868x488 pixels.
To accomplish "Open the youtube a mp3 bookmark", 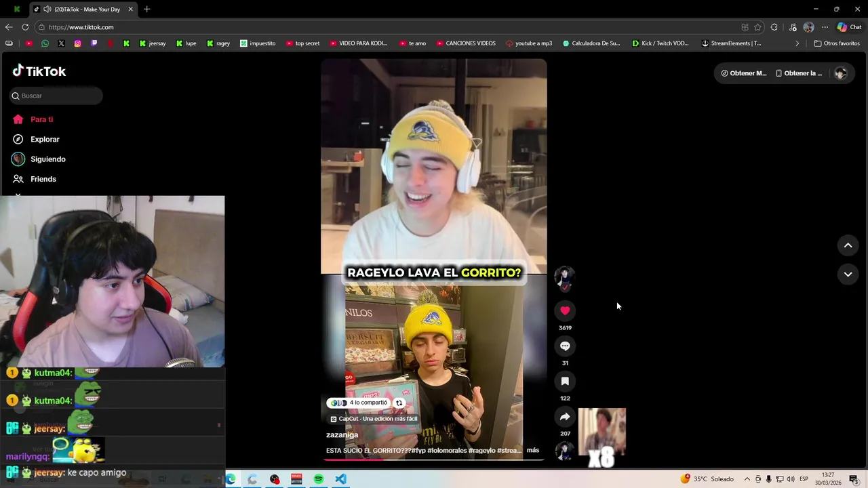I will point(529,43).
